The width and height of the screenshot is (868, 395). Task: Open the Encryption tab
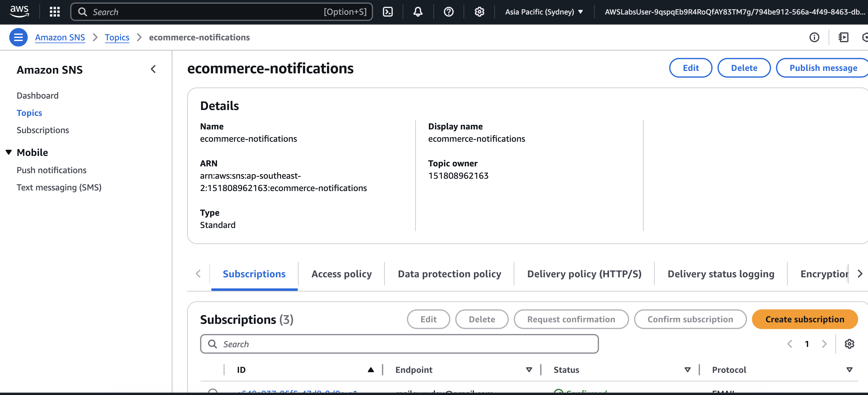[x=824, y=274]
